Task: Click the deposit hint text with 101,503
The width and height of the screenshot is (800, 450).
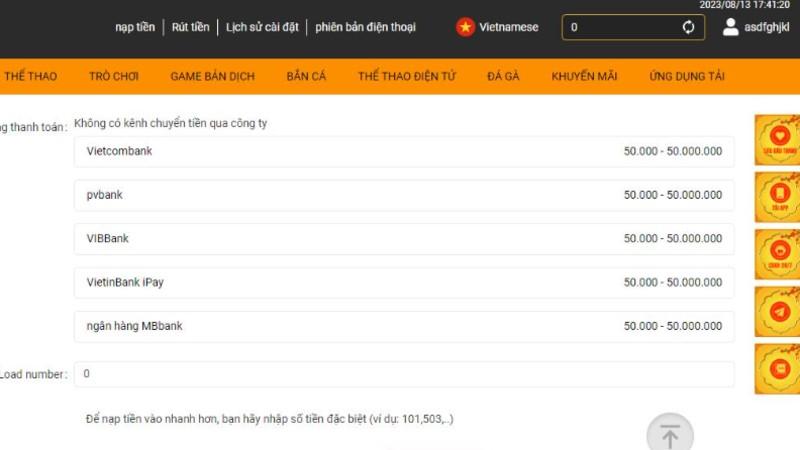Action: (x=269, y=419)
